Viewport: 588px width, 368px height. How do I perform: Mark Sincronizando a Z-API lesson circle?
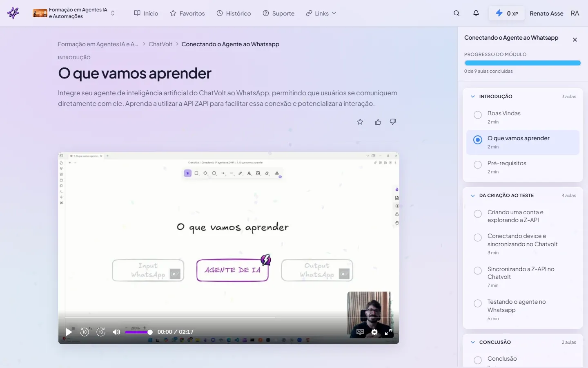pyautogui.click(x=478, y=271)
